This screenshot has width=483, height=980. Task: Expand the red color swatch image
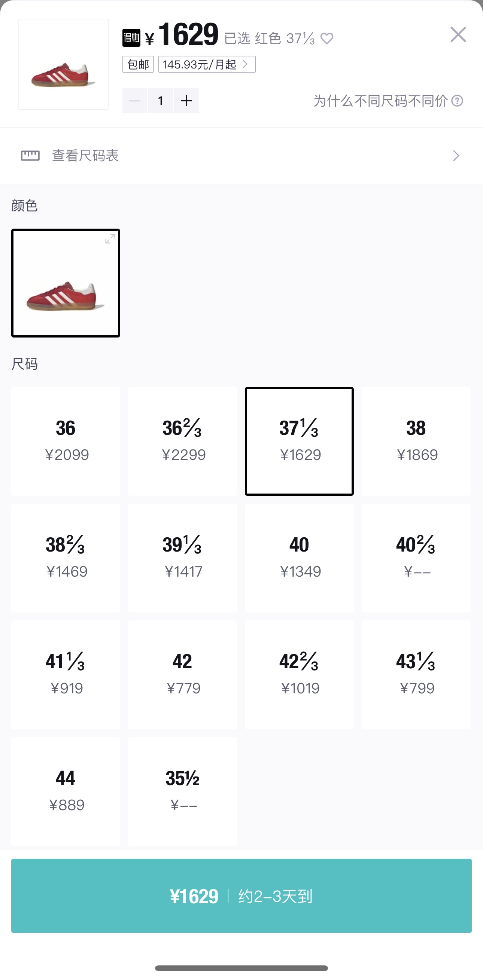pyautogui.click(x=110, y=239)
